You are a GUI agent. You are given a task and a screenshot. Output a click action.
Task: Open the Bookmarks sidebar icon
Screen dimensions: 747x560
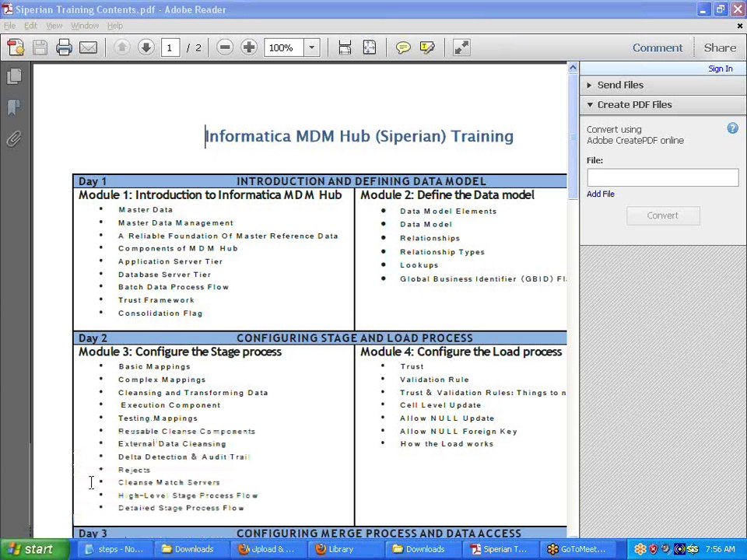tap(14, 107)
